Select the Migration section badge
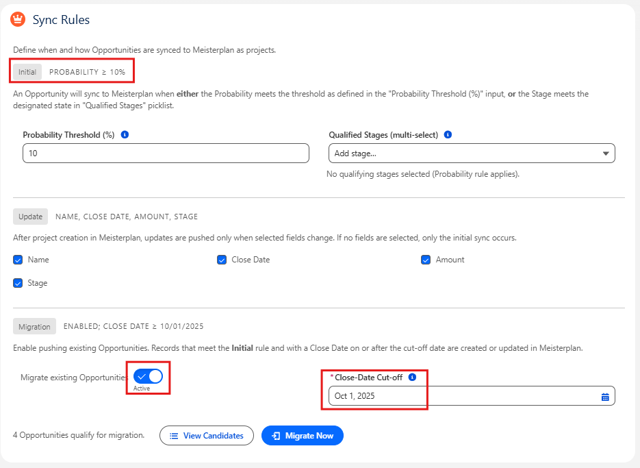 (x=34, y=326)
